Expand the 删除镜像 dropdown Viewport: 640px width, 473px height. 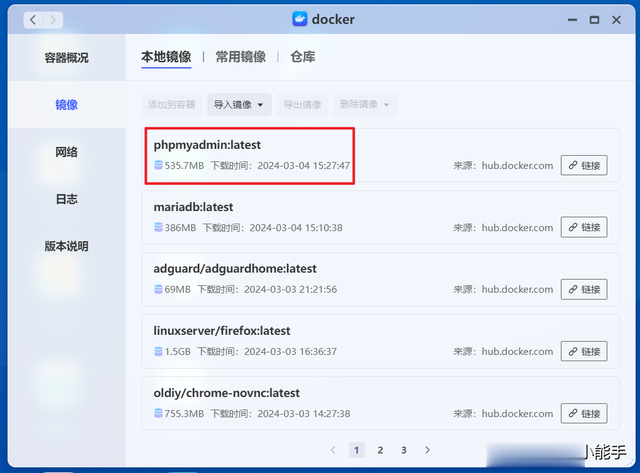[x=364, y=104]
